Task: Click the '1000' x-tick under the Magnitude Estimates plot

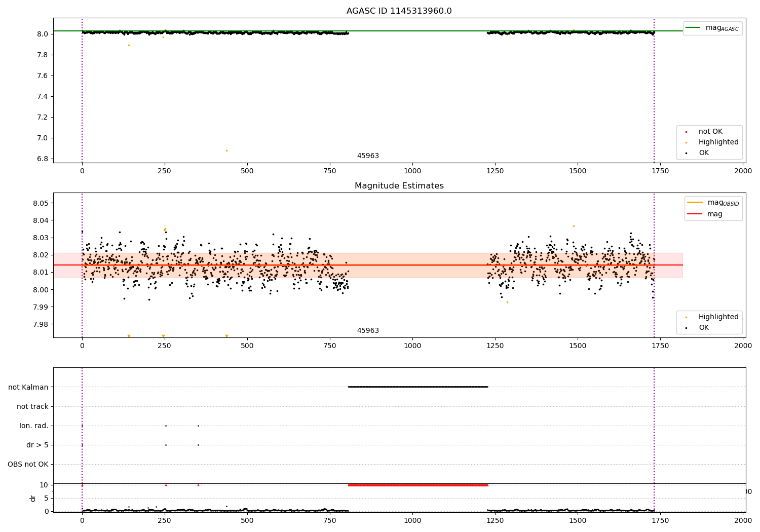Action: tap(412, 346)
